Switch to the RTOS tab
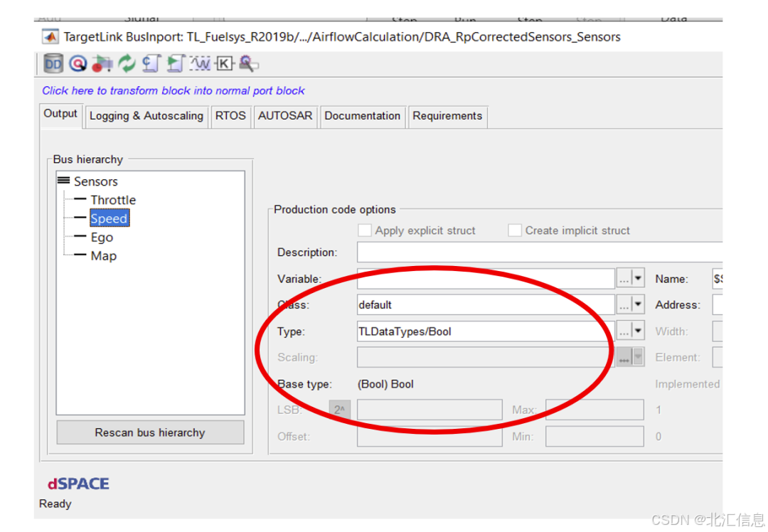768x532 pixels. tap(230, 116)
